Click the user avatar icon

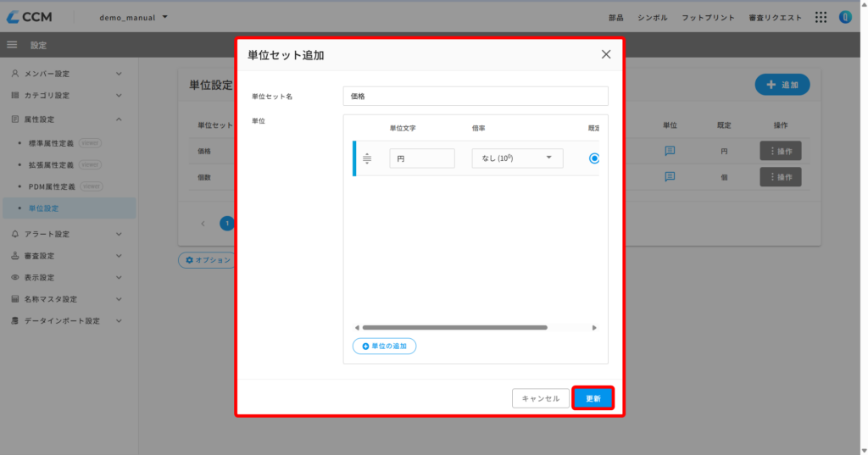(x=845, y=17)
